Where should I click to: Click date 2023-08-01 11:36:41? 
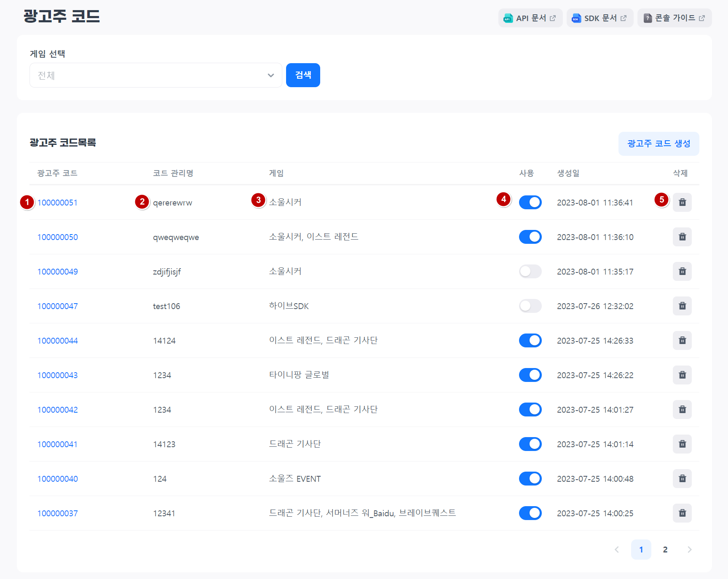595,203
